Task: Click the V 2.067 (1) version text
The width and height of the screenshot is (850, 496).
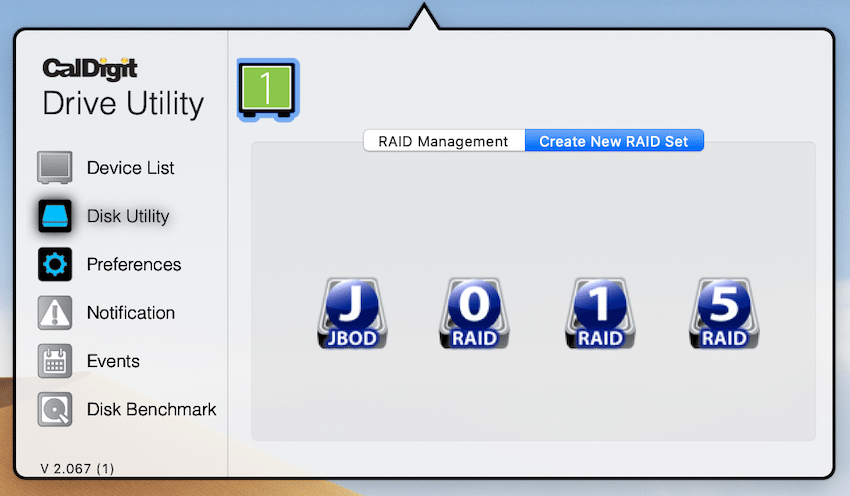Action: point(78,468)
